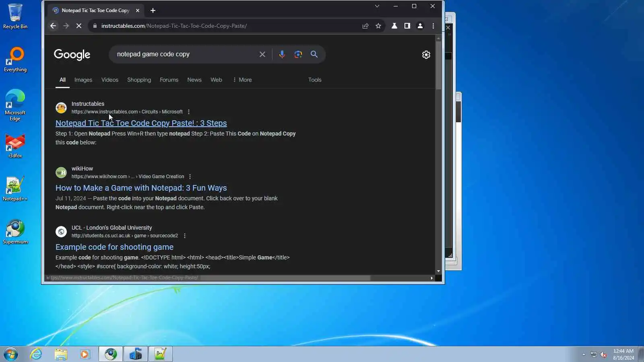Switch to the Shopping tab

coord(139,80)
